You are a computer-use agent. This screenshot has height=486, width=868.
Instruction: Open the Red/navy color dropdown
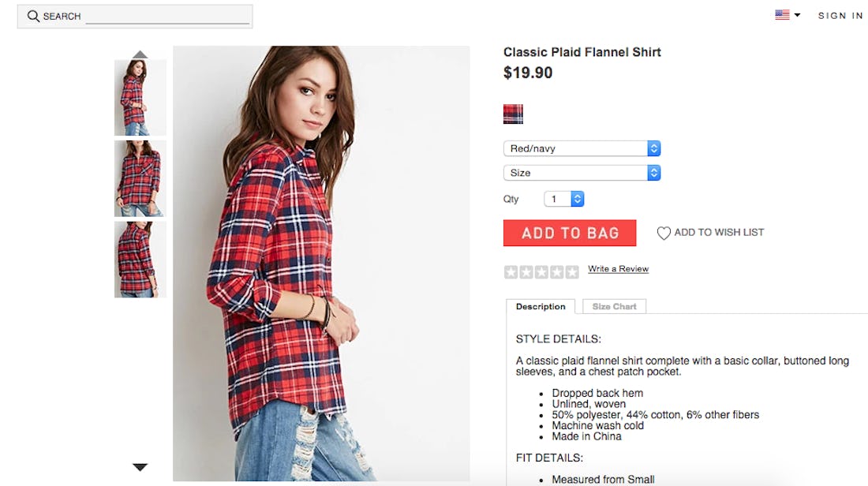[x=582, y=148]
